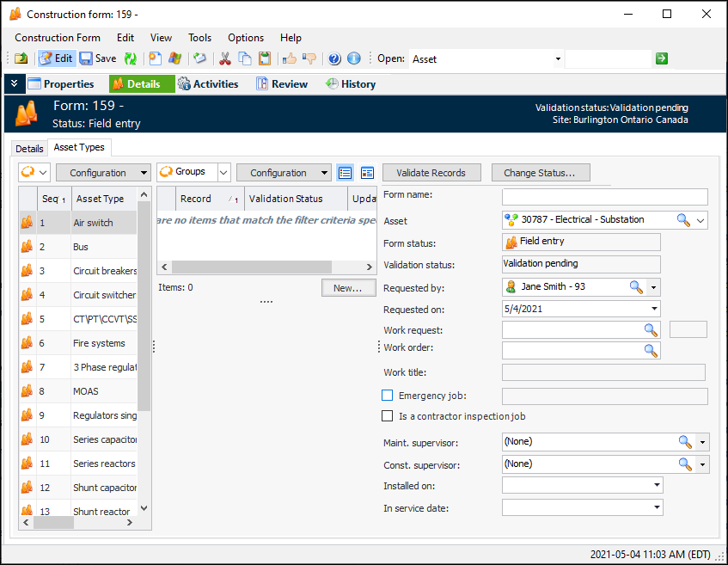The width and height of the screenshot is (728, 565).
Task: Toggle Edit mode in the toolbar
Action: [56, 58]
